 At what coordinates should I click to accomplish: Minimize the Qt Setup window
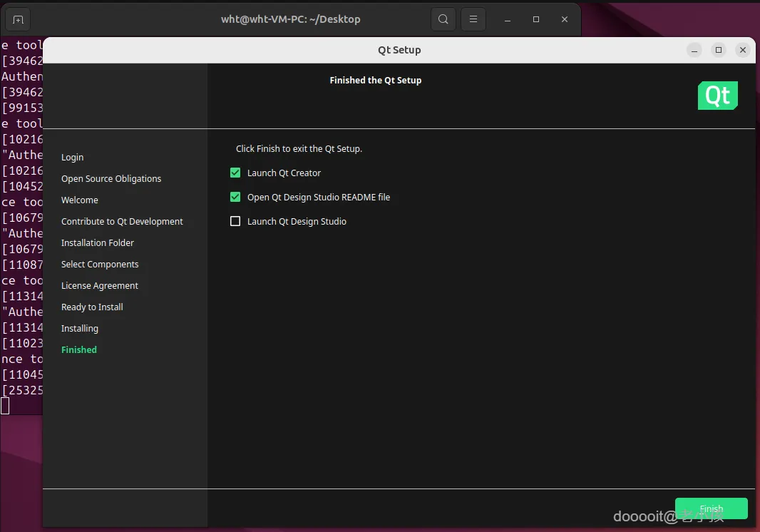[x=694, y=50]
